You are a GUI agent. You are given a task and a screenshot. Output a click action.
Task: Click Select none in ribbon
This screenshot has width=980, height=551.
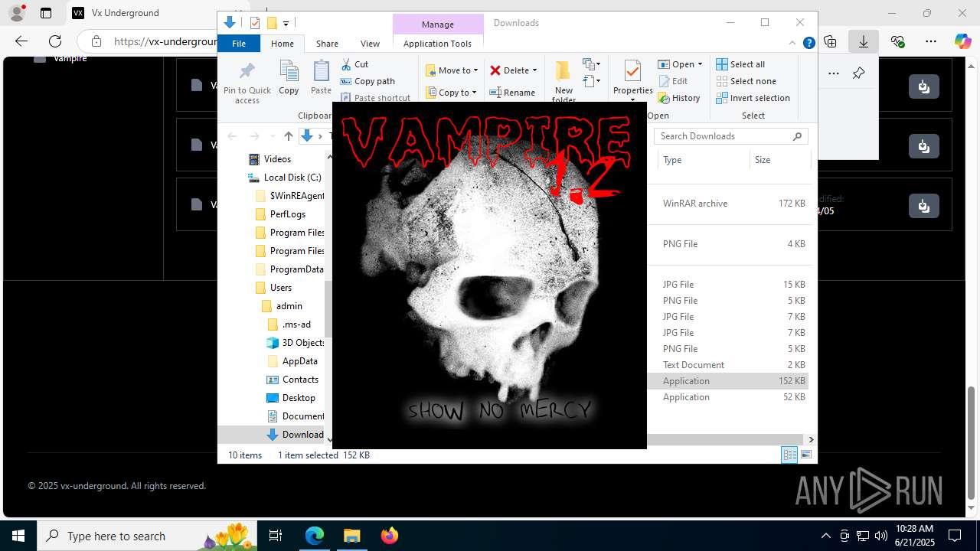click(x=746, y=81)
